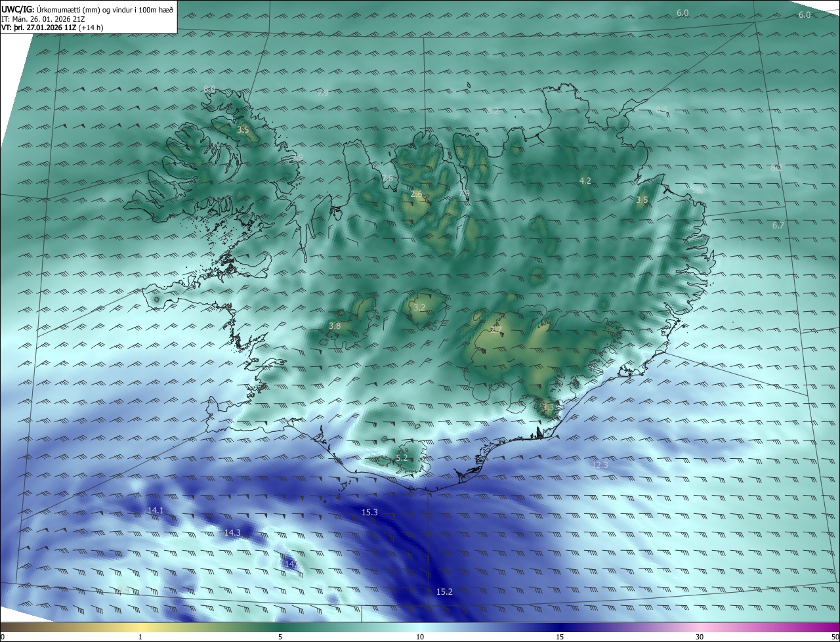Screen dimensions: 840x642
Task: Click the colour scale tick label 50
Action: (835, 637)
